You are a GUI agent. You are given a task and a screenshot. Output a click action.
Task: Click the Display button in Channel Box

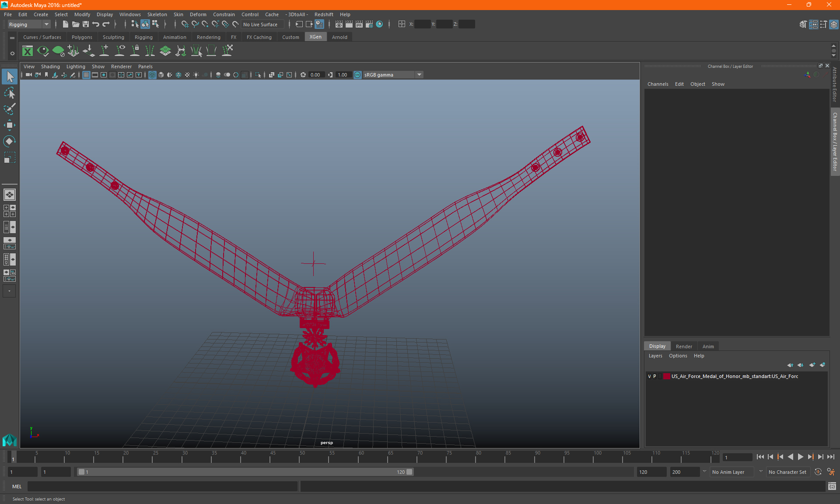pyautogui.click(x=658, y=346)
